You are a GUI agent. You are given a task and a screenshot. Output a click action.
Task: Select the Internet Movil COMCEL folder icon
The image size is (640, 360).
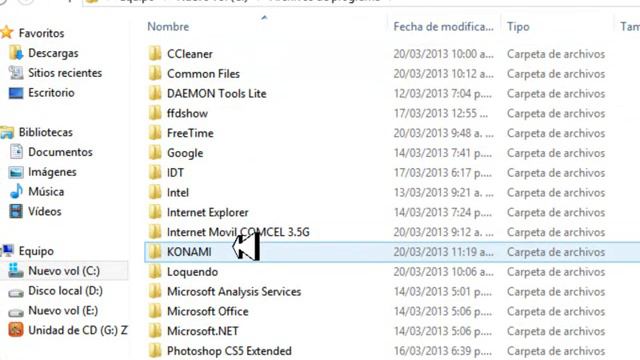click(x=155, y=232)
